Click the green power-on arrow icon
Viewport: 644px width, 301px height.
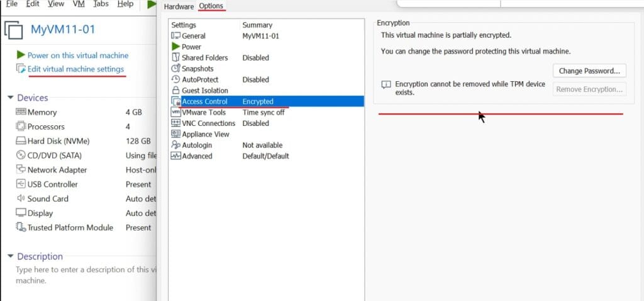pos(21,55)
